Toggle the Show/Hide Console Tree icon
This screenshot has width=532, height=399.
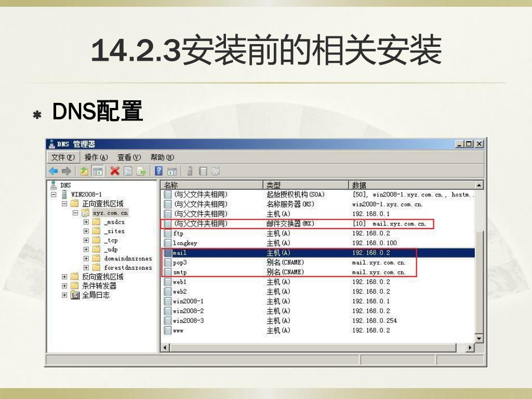(98, 171)
